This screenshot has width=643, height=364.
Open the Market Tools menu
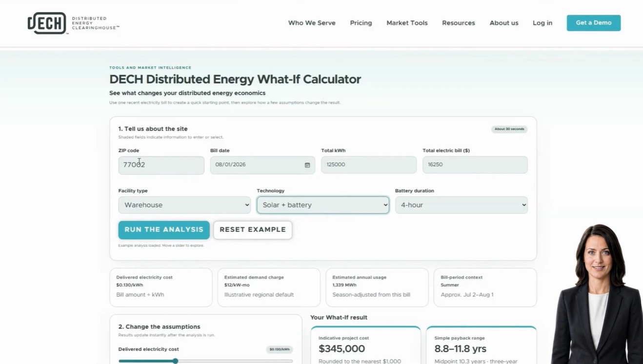click(407, 23)
